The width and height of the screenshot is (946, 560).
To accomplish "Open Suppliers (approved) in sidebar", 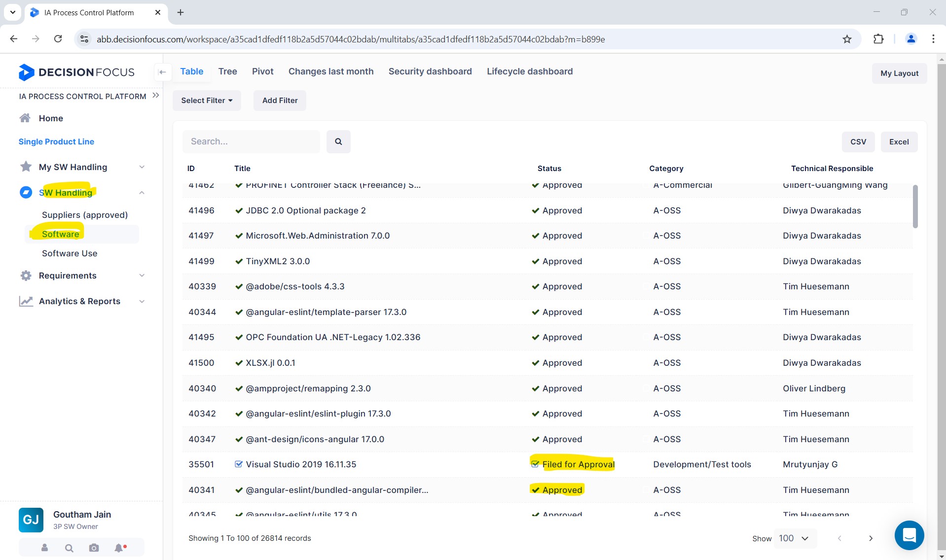I will click(85, 215).
